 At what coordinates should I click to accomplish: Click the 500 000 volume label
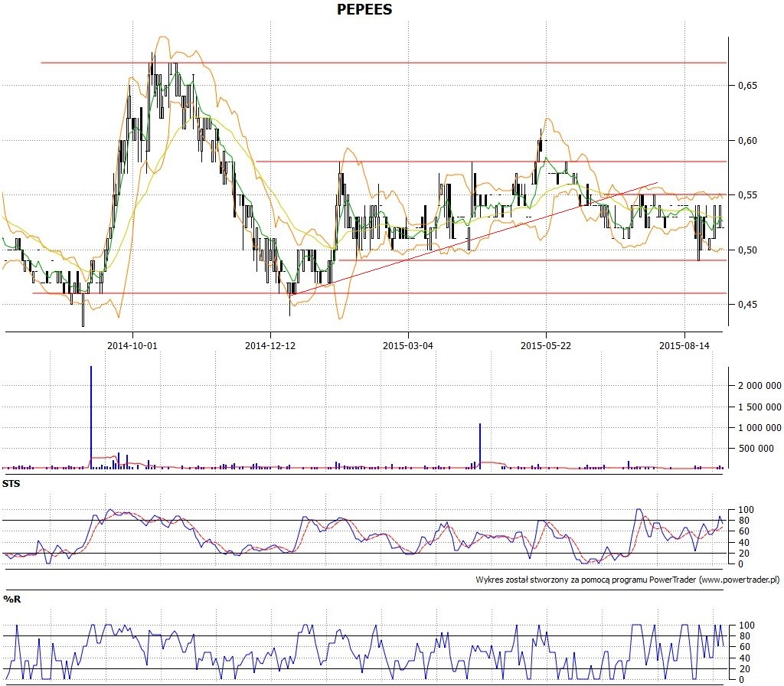[x=756, y=449]
